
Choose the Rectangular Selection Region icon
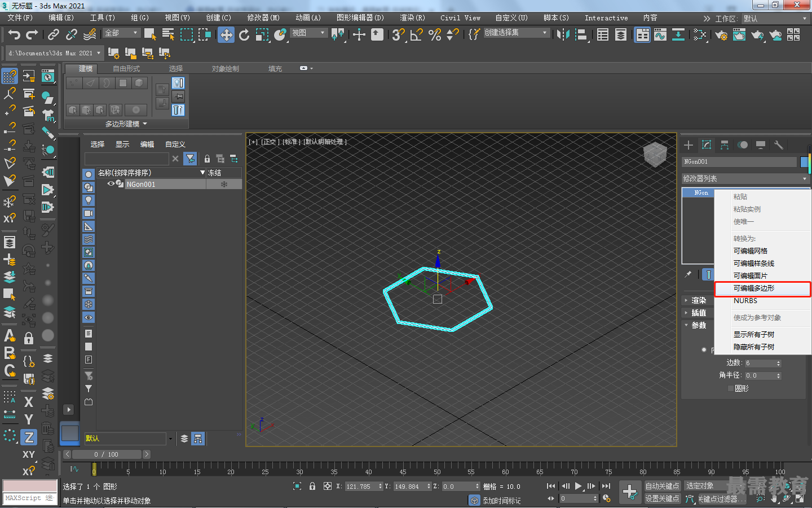click(186, 35)
